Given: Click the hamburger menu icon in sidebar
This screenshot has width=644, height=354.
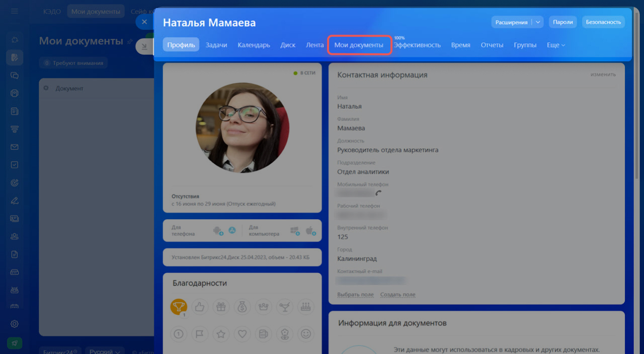Looking at the screenshot, I should click(15, 11).
